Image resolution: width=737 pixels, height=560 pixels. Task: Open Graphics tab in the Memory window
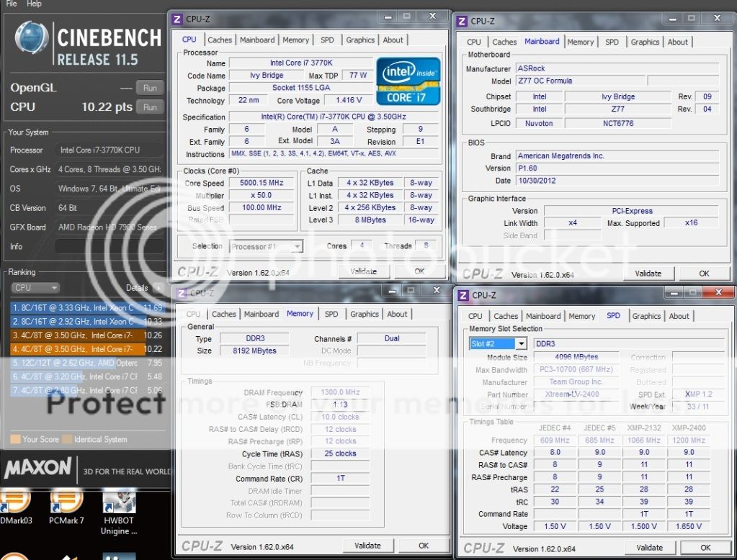tap(364, 314)
